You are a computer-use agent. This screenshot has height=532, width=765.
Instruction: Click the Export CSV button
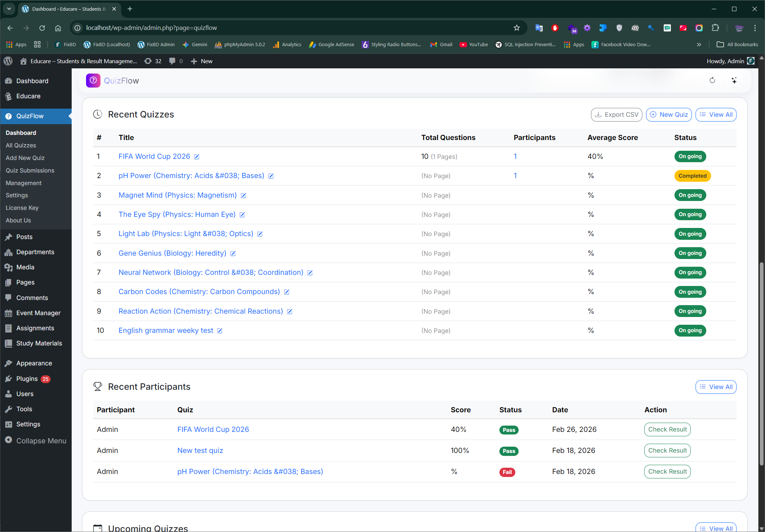point(616,115)
